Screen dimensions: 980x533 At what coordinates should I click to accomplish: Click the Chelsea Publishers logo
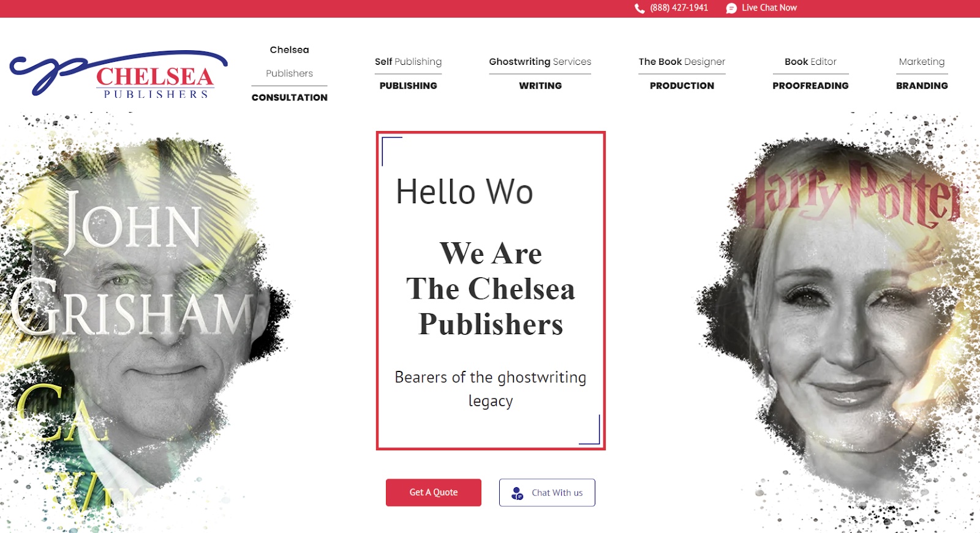point(119,73)
